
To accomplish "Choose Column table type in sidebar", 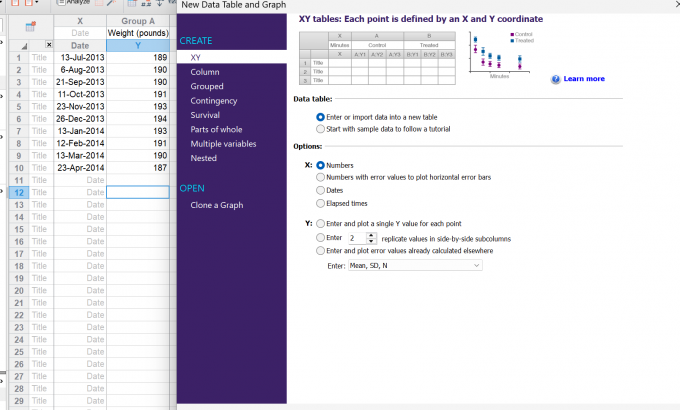I will pyautogui.click(x=205, y=72).
